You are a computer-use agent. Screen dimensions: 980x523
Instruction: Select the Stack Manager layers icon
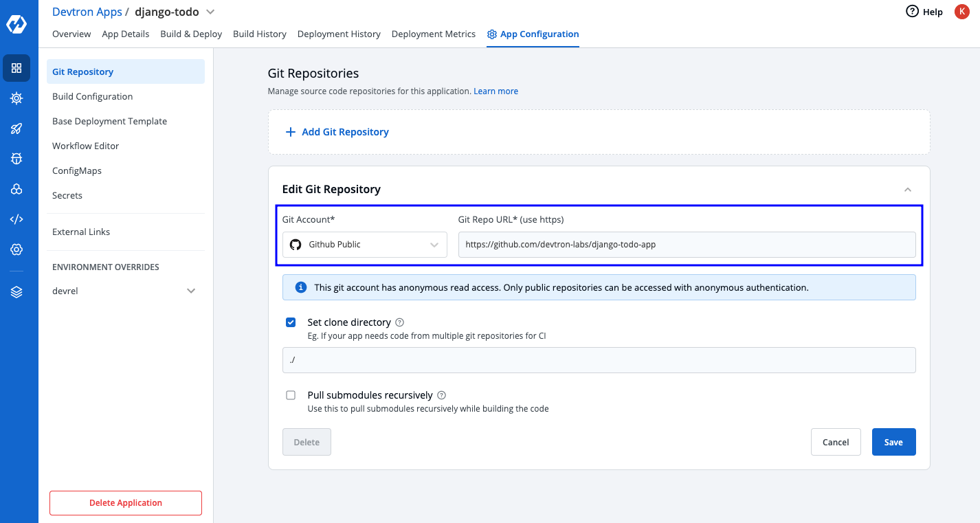coord(16,291)
